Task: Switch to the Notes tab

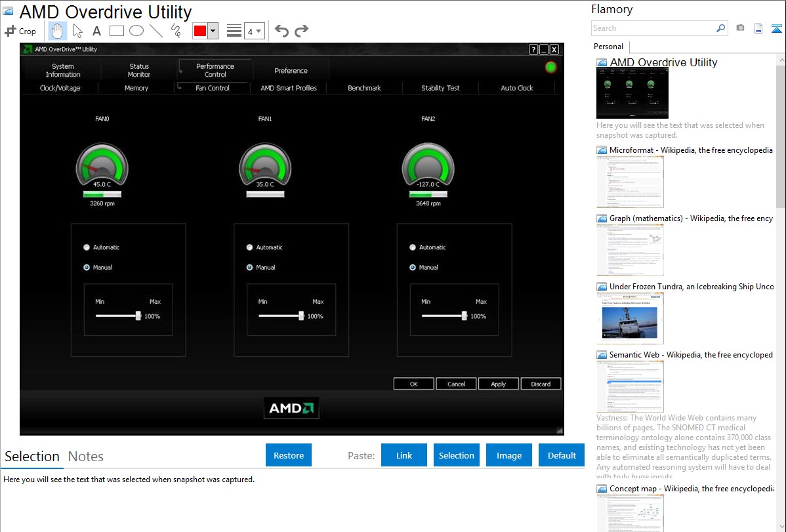Action: [86, 457]
